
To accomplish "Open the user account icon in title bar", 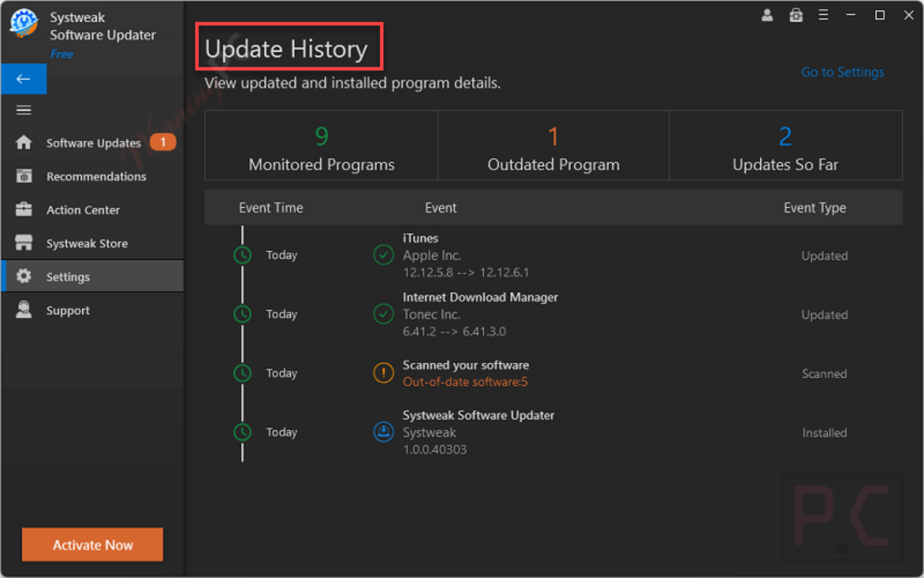I will [767, 15].
